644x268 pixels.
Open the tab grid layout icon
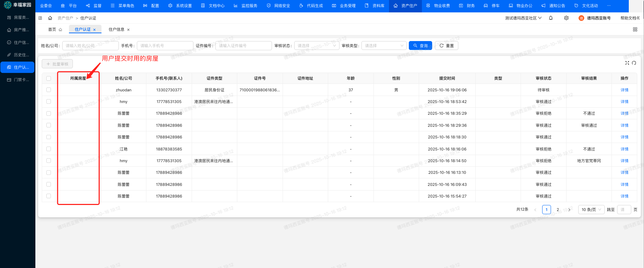[x=635, y=29]
